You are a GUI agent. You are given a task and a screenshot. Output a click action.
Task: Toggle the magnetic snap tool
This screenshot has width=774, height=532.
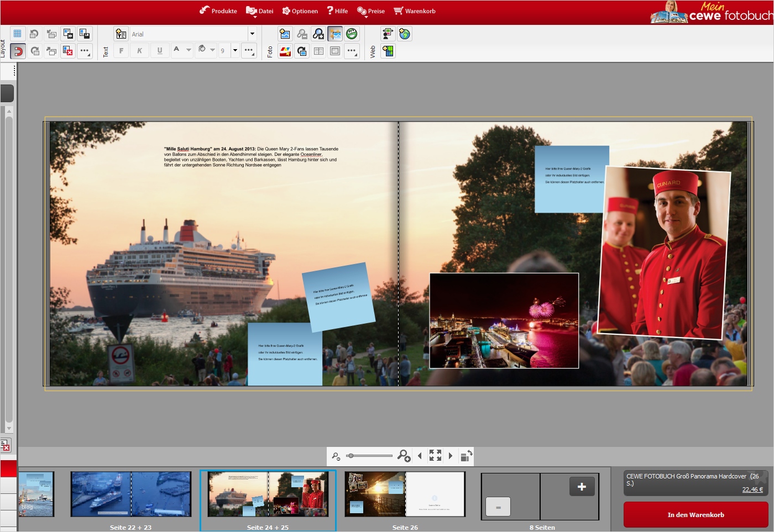(x=18, y=51)
